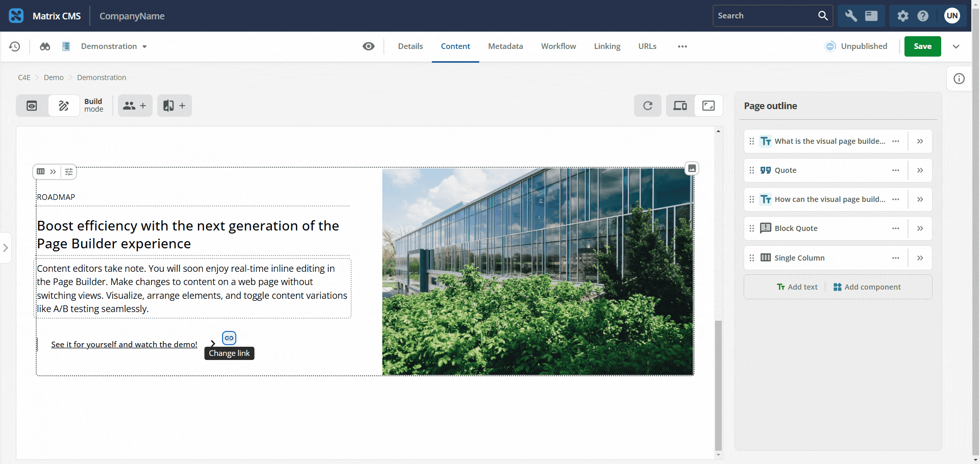This screenshot has height=464, width=980.
Task: Select the Single Column outline item
Action: pyautogui.click(x=799, y=258)
